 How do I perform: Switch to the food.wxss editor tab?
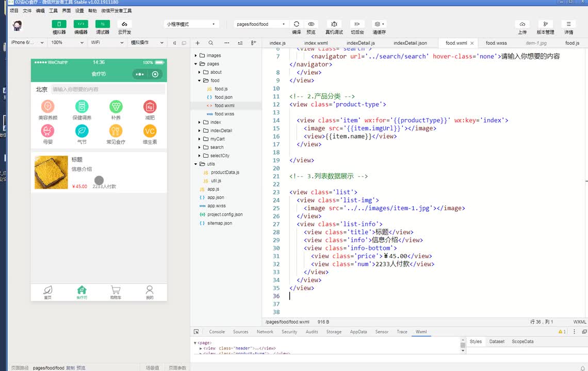tap(496, 43)
